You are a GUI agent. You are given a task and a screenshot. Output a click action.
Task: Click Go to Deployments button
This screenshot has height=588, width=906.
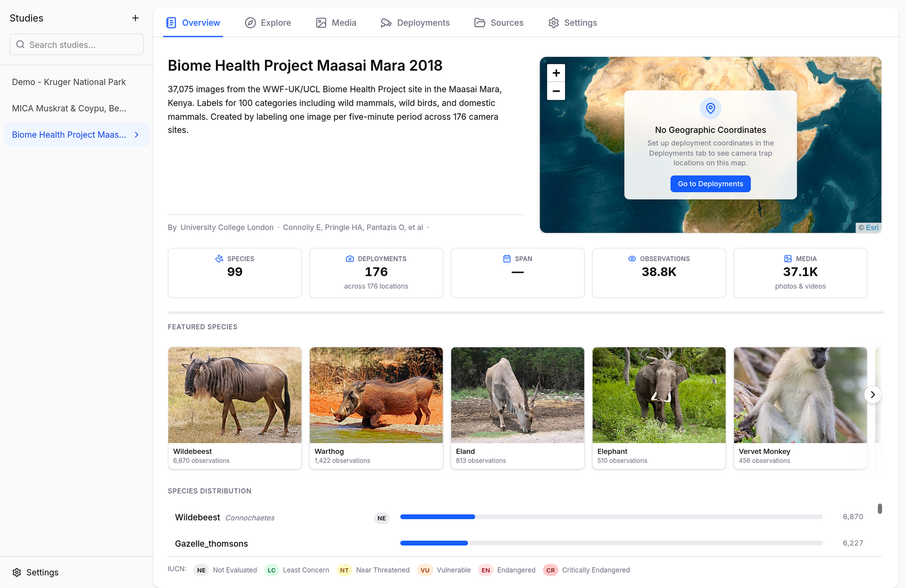711,184
